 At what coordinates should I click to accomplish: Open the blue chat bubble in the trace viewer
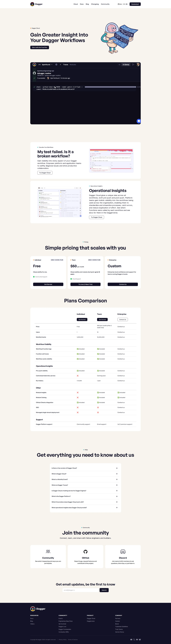(138, 121)
